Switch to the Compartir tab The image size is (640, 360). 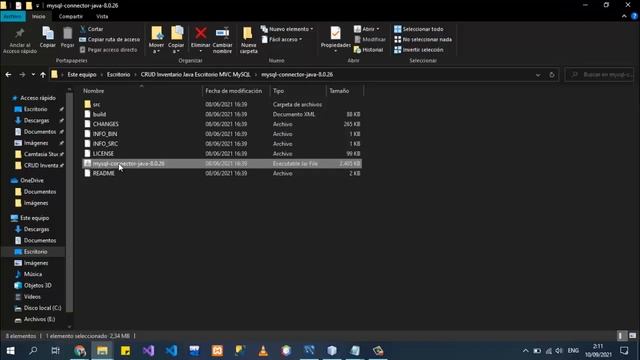(71, 16)
